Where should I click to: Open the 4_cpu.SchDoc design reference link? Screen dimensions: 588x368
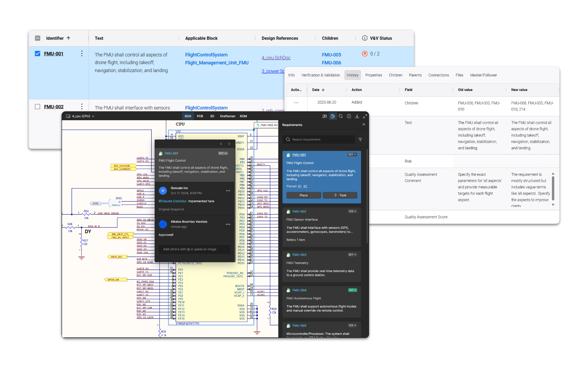point(276,58)
